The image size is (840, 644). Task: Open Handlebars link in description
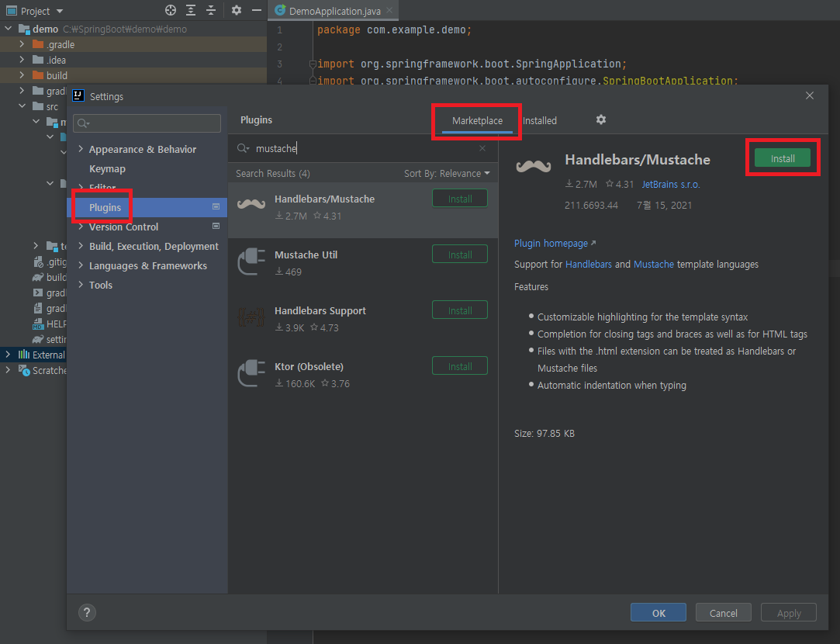[588, 264]
